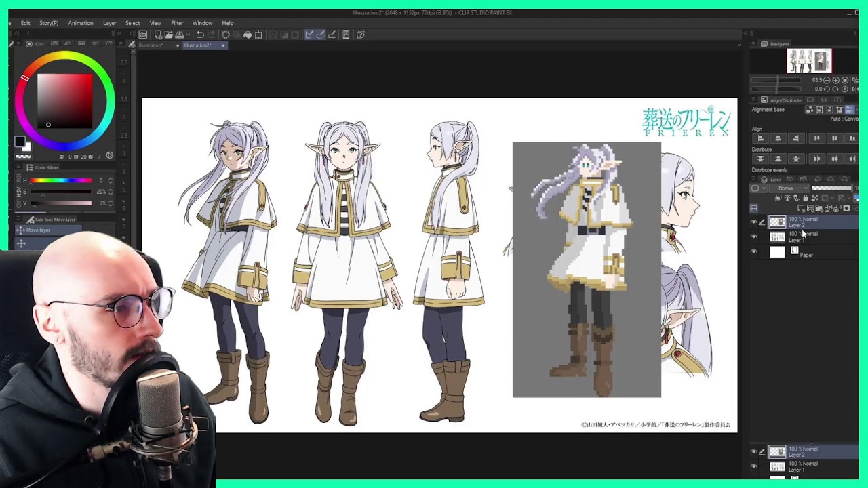
Task: Click the Clear (sunburst) toolbar icon
Action: tap(226, 35)
